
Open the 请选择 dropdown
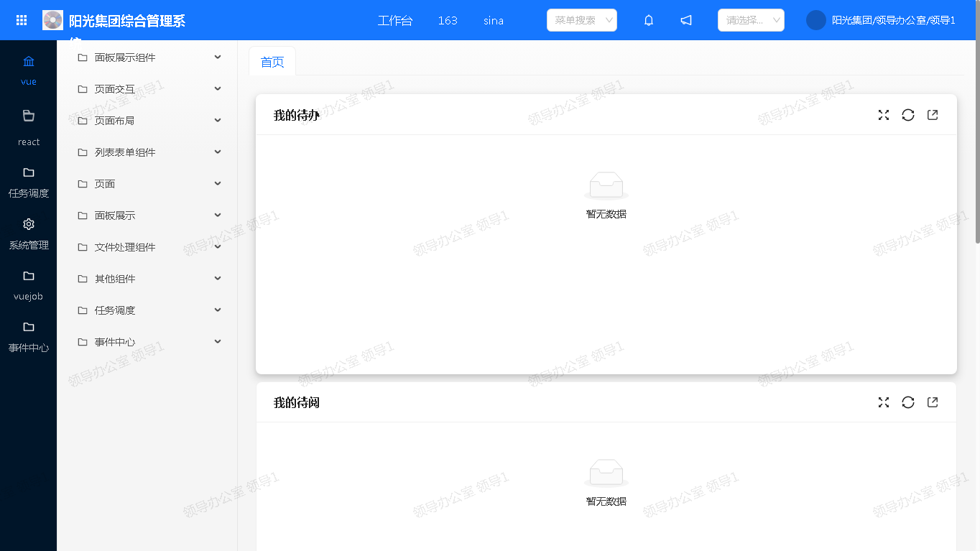[751, 20]
